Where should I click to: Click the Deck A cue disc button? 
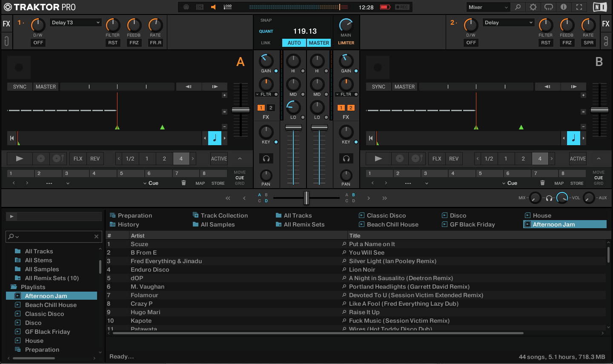(41, 158)
